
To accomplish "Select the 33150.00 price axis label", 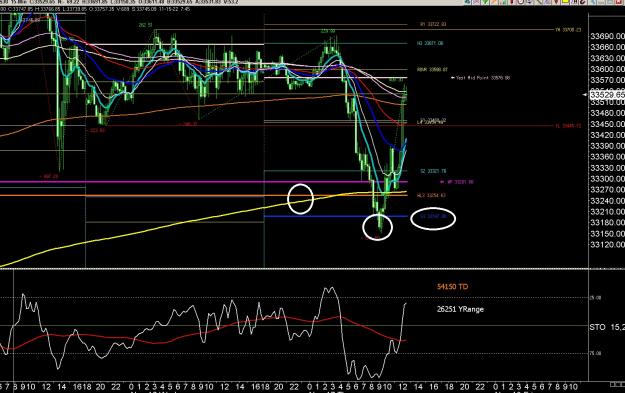I will point(607,234).
